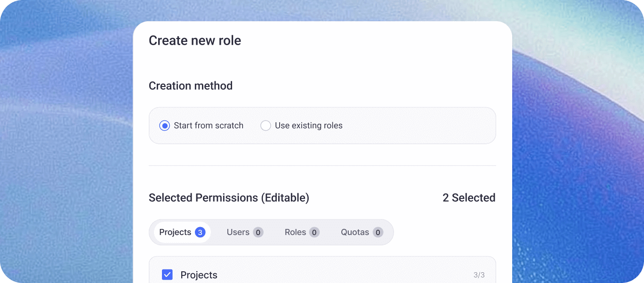
Task: Click the Creation method section heading
Action: tap(191, 86)
